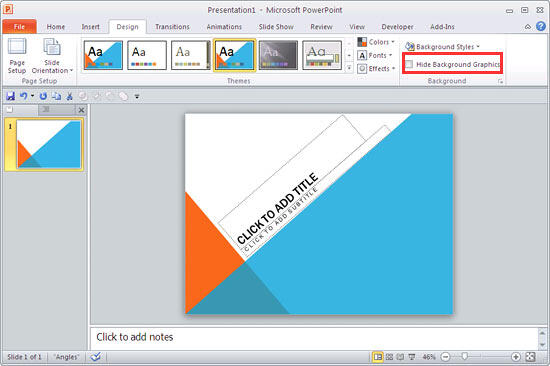Open the theme Fonts dropdown

[x=375, y=55]
